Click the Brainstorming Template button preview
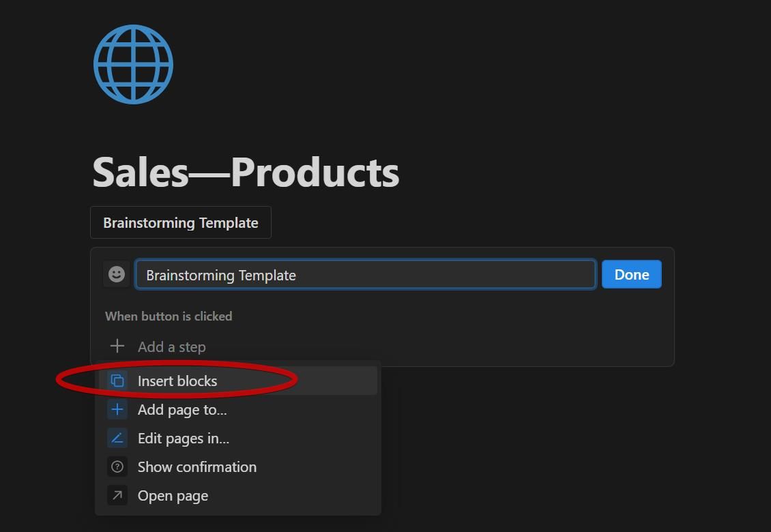Viewport: 771px width, 532px height. [x=180, y=222]
